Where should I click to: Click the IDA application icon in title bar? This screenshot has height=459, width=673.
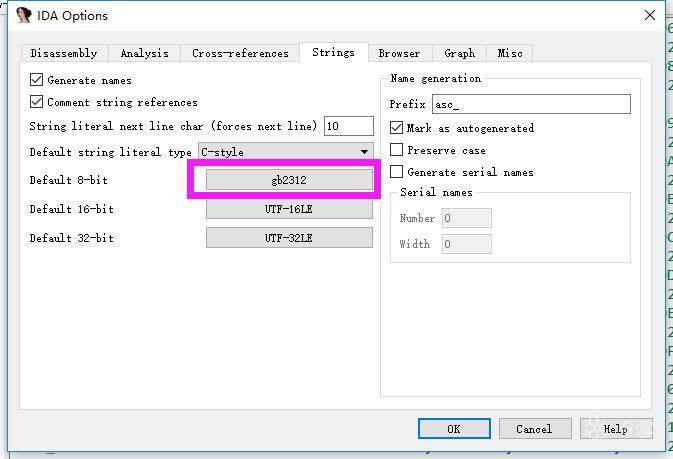coord(24,15)
